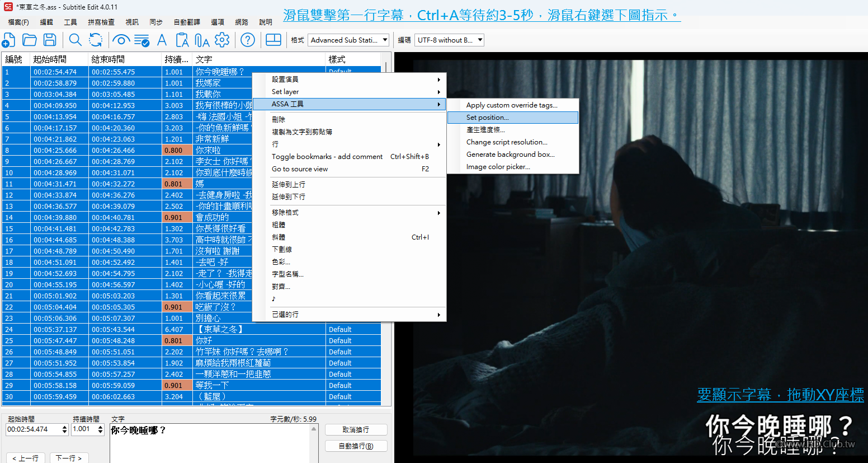Apply 下劃線 from the context menu
The height and width of the screenshot is (463, 868).
point(350,250)
